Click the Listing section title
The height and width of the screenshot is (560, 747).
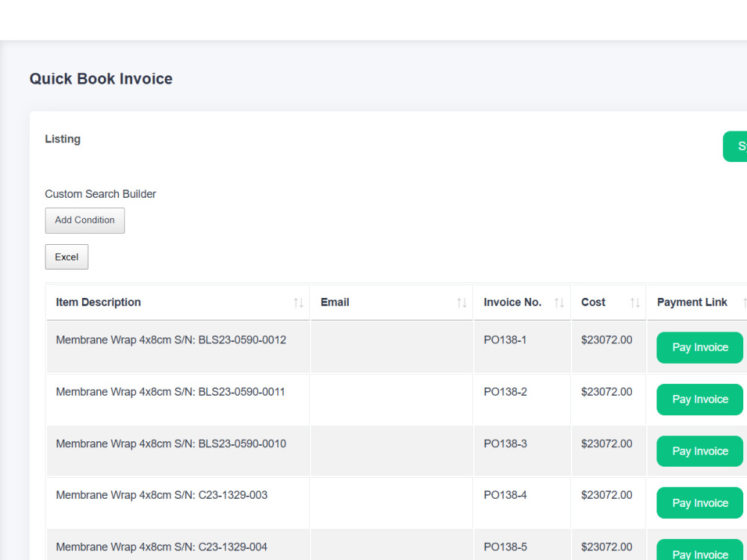tap(63, 139)
